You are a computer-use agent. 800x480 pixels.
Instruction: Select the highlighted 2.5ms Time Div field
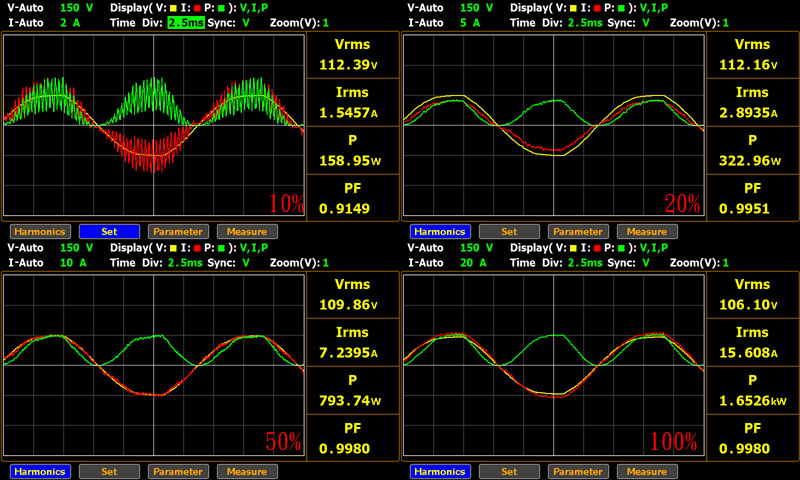tap(186, 23)
